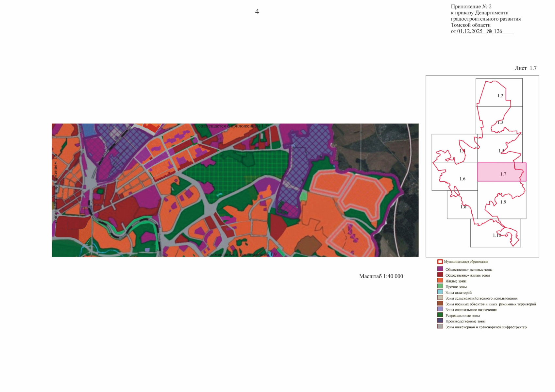This screenshot has width=555, height=392.
Task: Click sheet 1.10 at the index map bottom
Action: [x=496, y=235]
